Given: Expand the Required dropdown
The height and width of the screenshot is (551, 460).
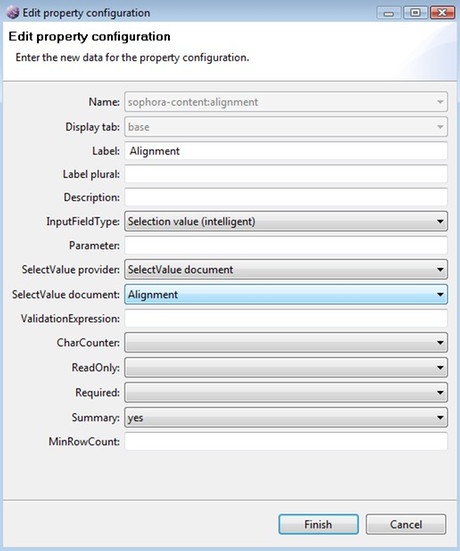Looking at the screenshot, I should coord(286,393).
